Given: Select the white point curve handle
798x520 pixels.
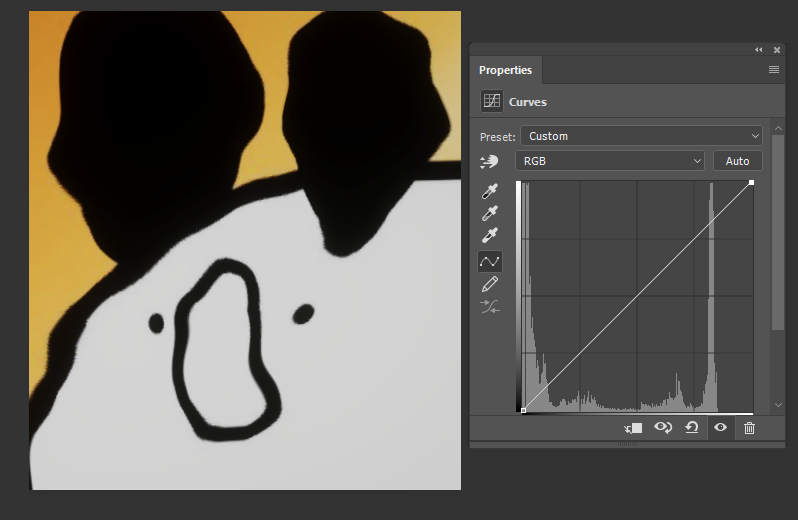Looking at the screenshot, I should tap(752, 183).
